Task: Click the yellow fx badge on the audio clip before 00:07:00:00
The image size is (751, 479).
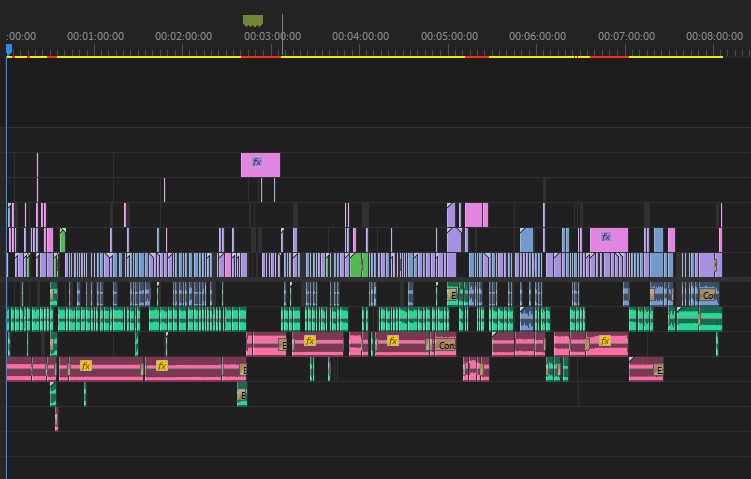Action: pyautogui.click(x=605, y=341)
